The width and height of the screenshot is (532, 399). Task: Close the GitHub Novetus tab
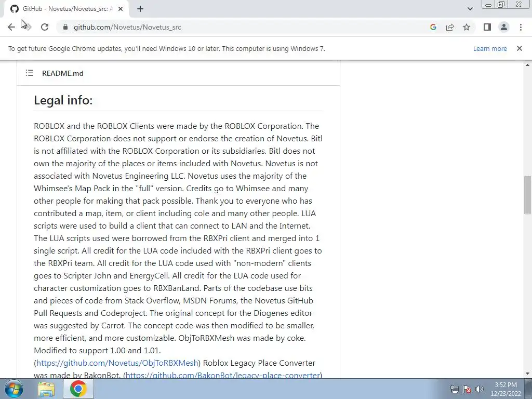click(121, 9)
